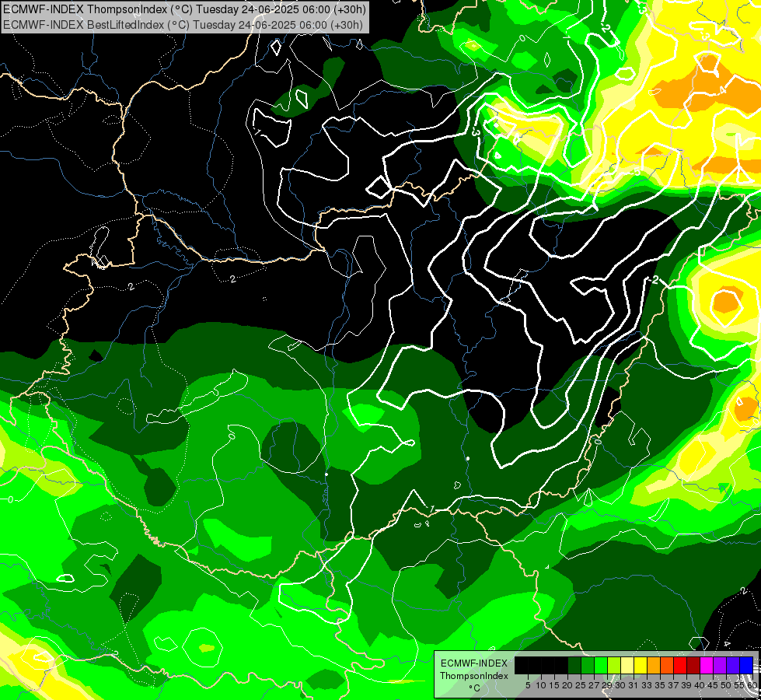Image resolution: width=761 pixels, height=700 pixels.
Task: Pick the medium green 25–27 legend swatch
Action: click(x=587, y=665)
